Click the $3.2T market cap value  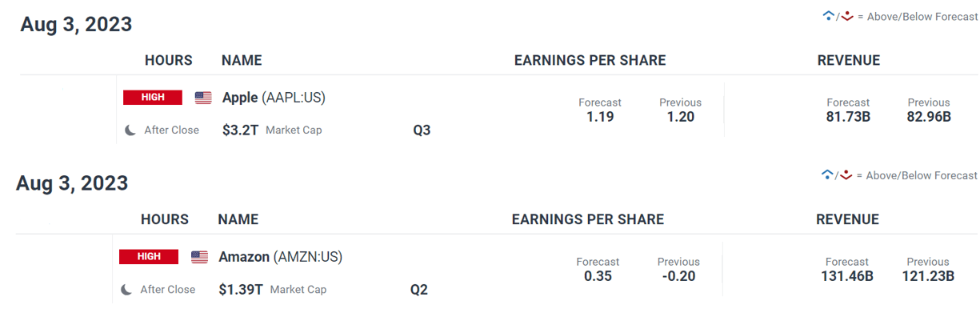(x=240, y=130)
